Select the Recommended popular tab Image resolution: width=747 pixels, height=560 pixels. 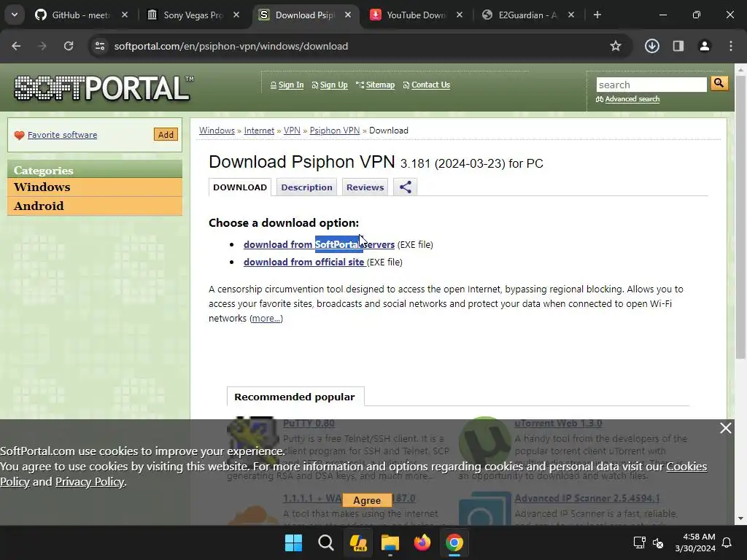click(x=295, y=397)
